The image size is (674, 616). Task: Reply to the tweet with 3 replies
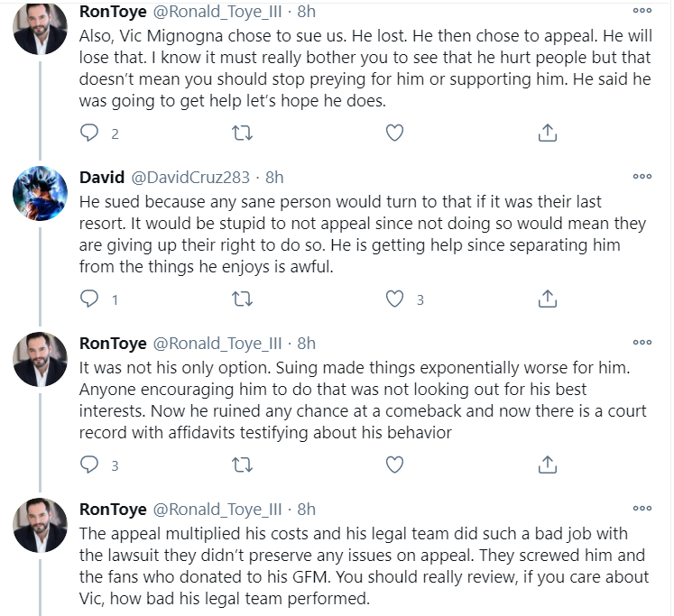coord(89,464)
